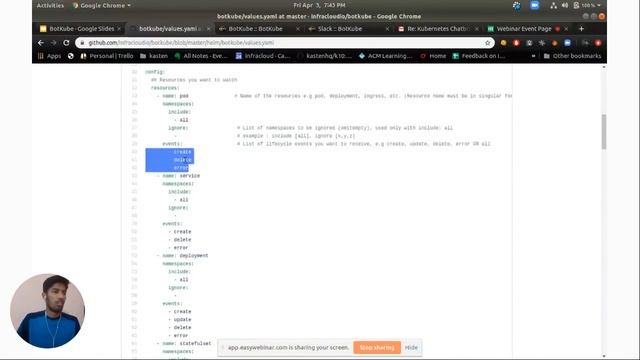Image resolution: width=640 pixels, height=360 pixels.
Task: Click the site lock icon in address bar
Action: click(x=82, y=42)
